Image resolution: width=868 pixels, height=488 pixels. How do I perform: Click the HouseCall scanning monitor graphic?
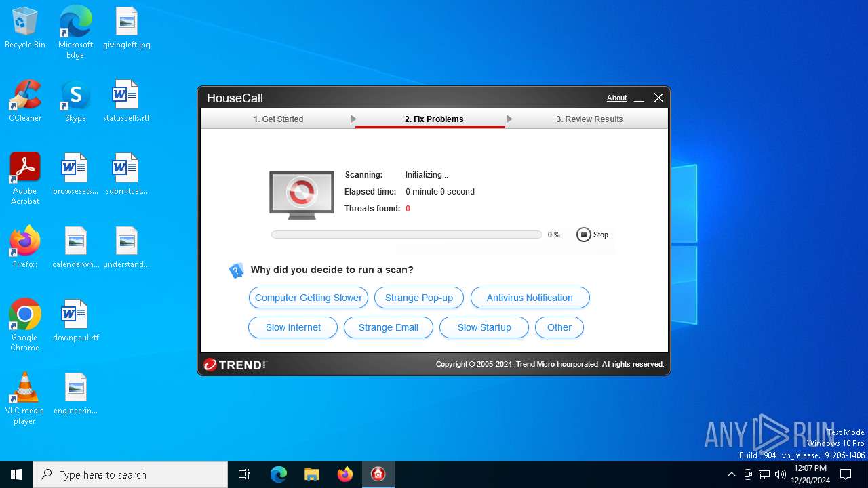pyautogui.click(x=302, y=195)
